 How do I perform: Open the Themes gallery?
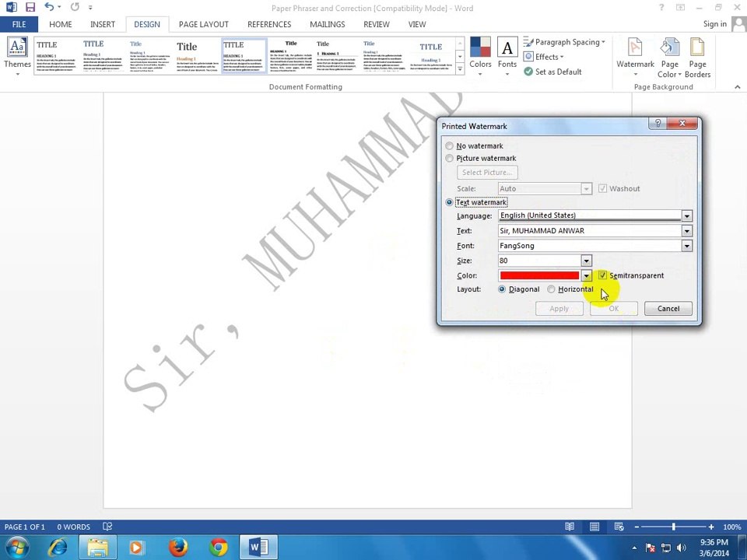[x=17, y=56]
